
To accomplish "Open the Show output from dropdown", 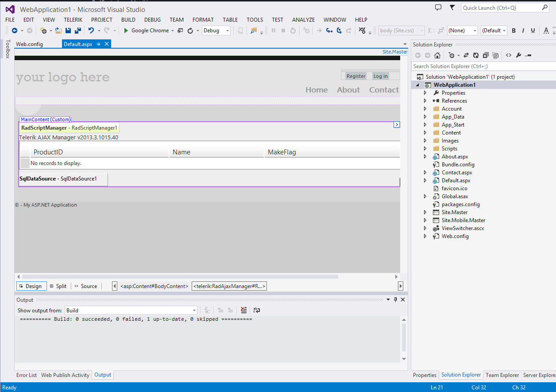I will 131,310.
